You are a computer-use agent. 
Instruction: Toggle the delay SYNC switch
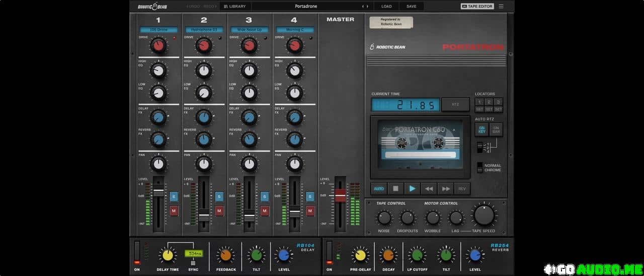click(193, 262)
